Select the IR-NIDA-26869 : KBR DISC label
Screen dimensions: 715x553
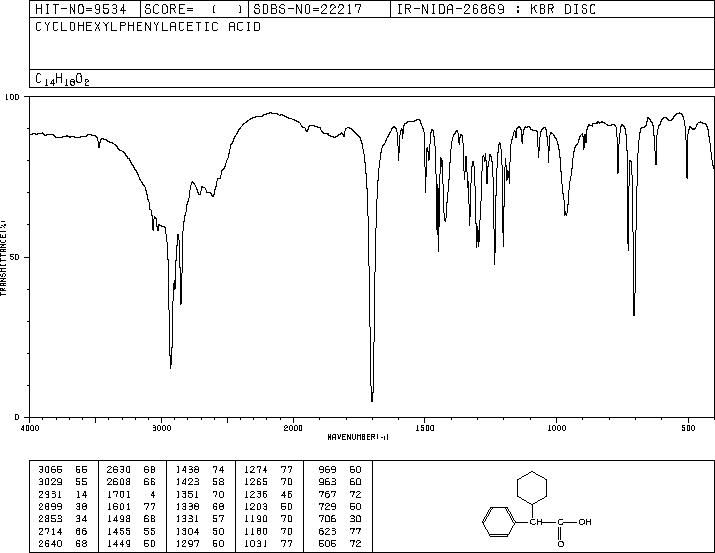pyautogui.click(x=496, y=9)
